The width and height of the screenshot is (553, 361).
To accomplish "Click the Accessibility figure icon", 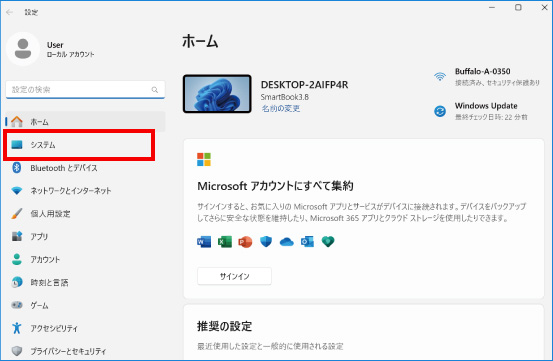I will point(17,328).
